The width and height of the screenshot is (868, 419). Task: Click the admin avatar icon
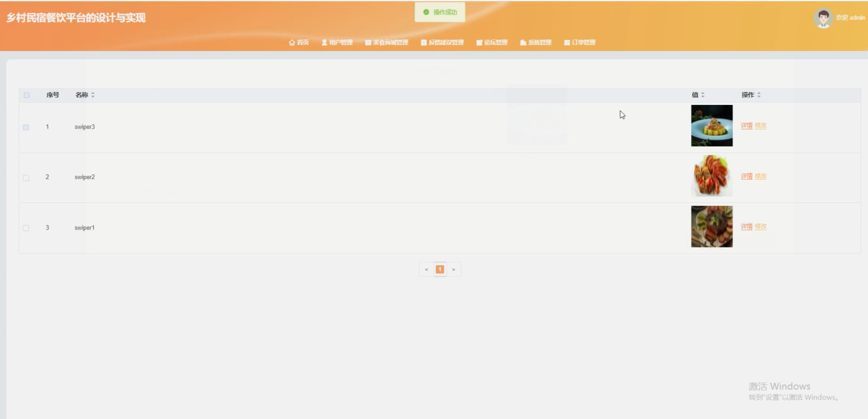[823, 18]
